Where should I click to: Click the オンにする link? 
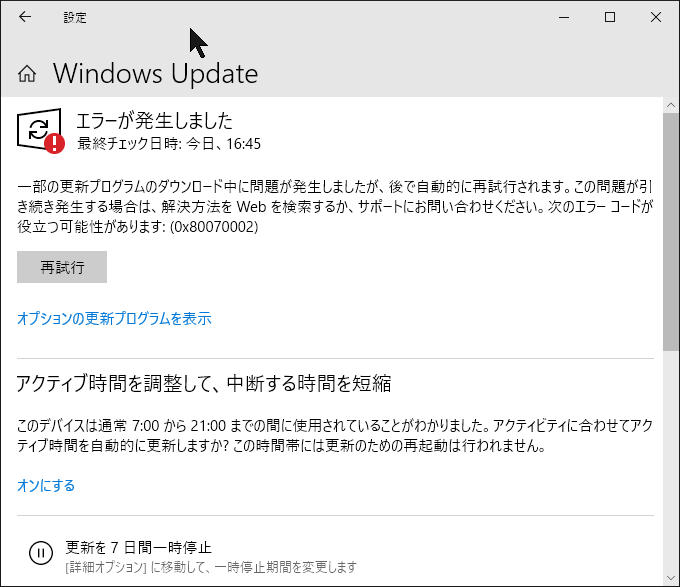point(46,485)
